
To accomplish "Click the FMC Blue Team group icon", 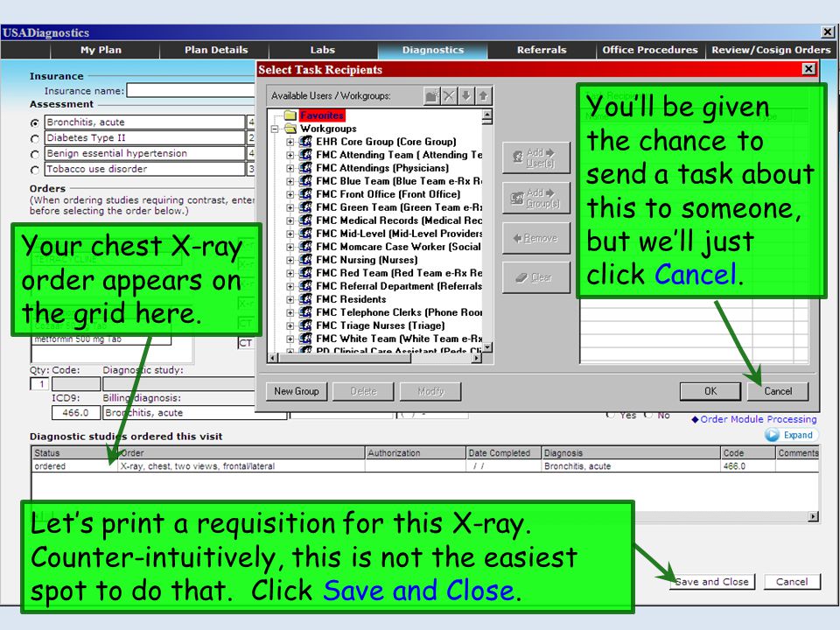I will (x=305, y=181).
